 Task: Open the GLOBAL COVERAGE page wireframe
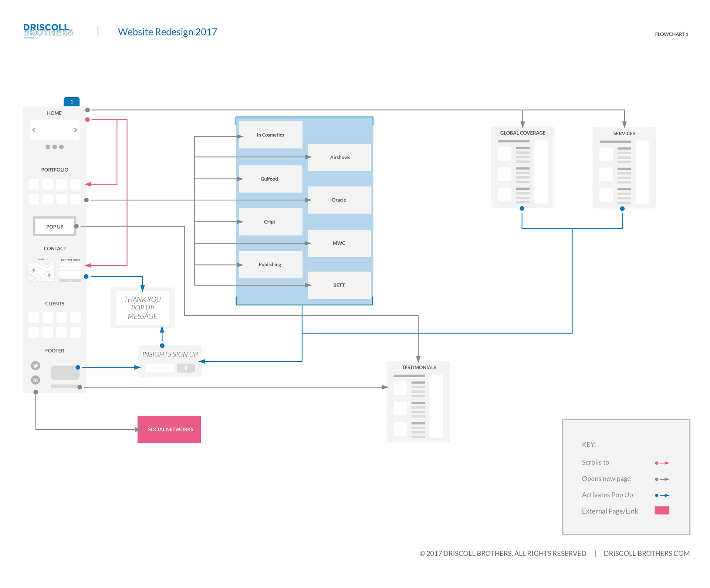(523, 168)
